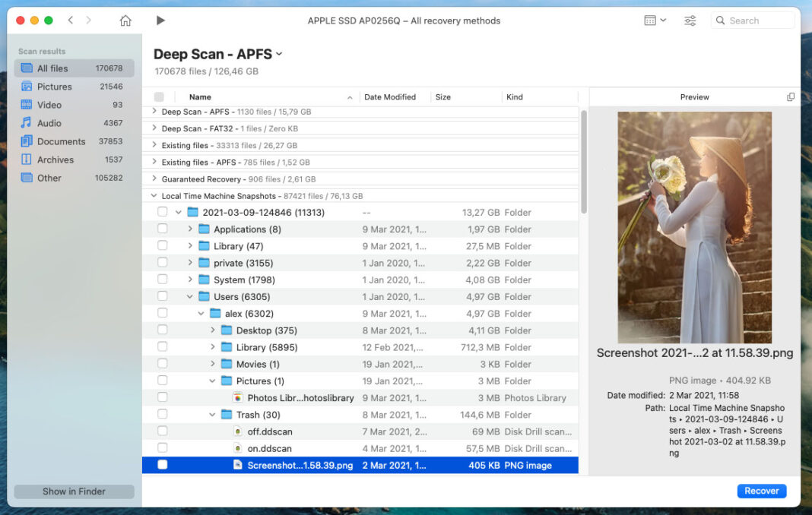This screenshot has width=812, height=515.
Task: Open recovery filters with the sliders icon
Action: [x=690, y=21]
